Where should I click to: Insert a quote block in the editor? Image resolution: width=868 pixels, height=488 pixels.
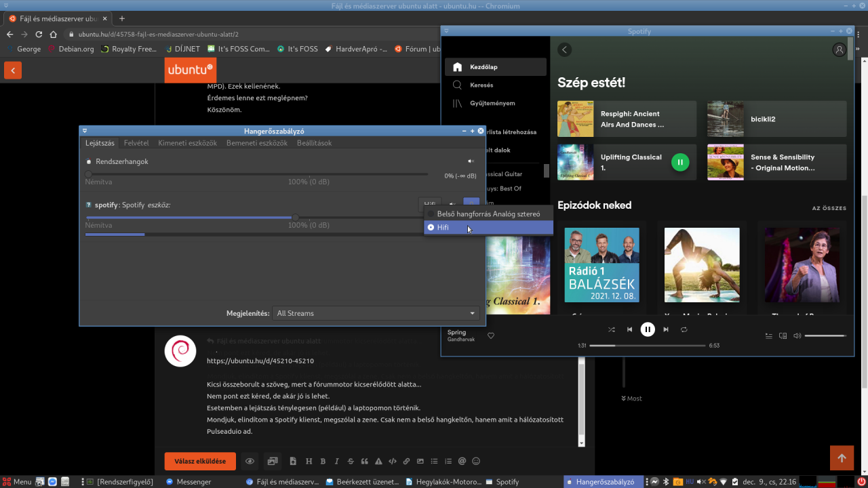(365, 461)
